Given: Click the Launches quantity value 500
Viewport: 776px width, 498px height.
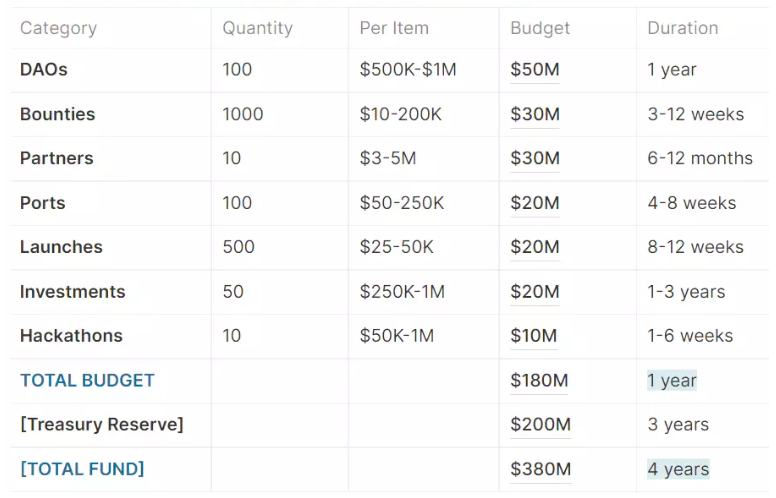Looking at the screenshot, I should 238,247.
